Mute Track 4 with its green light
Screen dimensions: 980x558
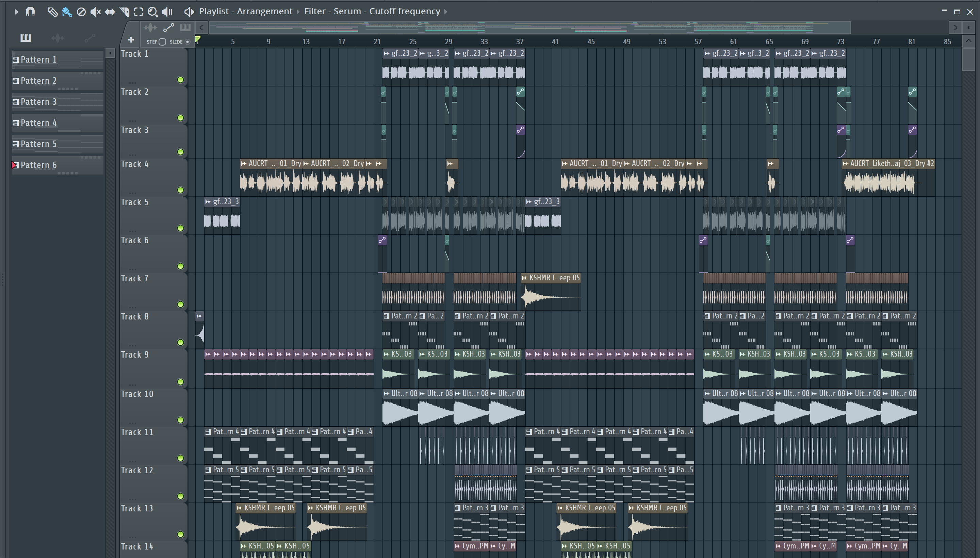[x=180, y=190]
